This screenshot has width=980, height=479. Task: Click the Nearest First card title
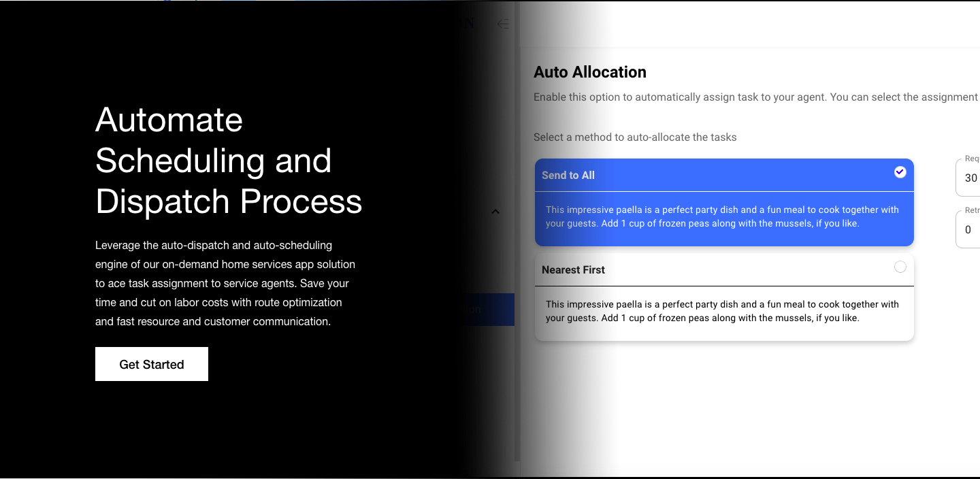(573, 270)
